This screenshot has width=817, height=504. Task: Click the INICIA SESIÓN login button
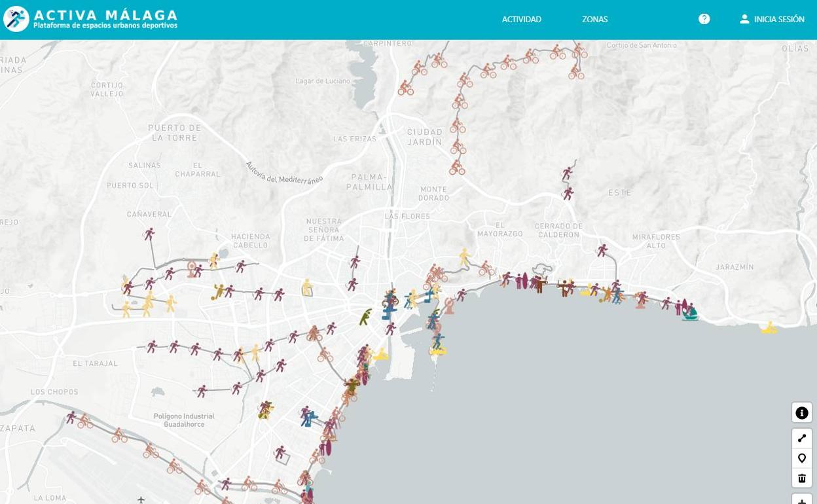tap(772, 20)
